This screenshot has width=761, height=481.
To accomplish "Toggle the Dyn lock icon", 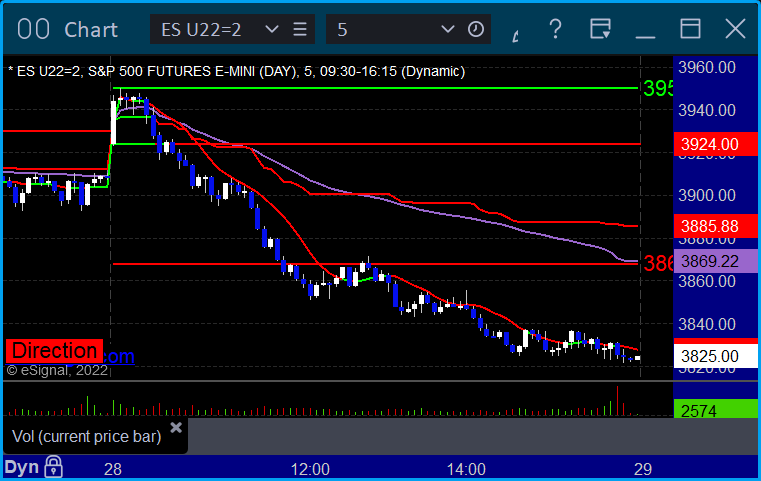I will pos(53,467).
